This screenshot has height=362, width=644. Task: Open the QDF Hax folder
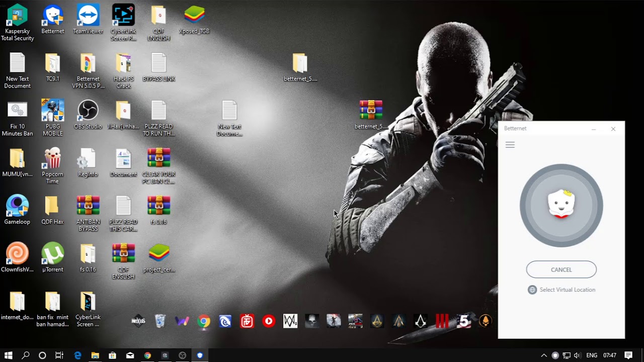53,210
